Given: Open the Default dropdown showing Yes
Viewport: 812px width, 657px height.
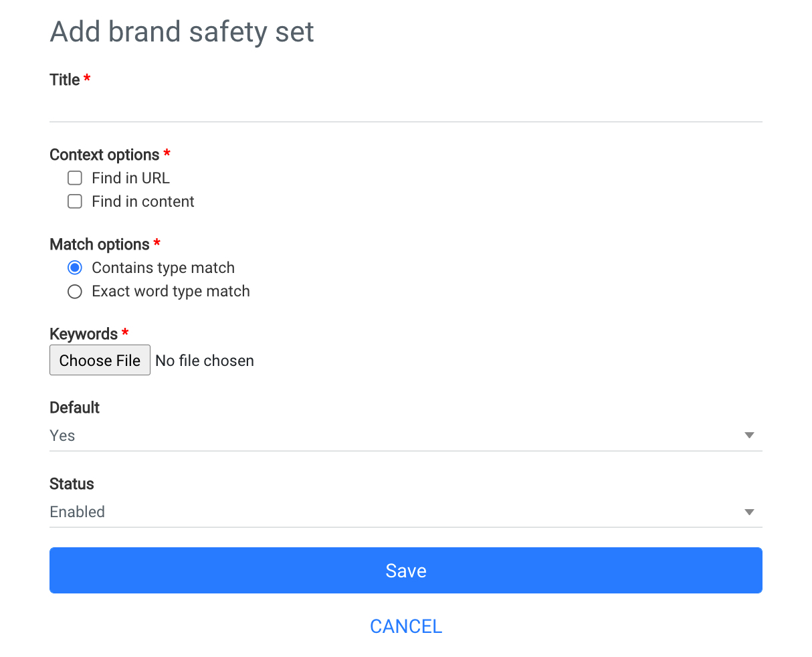Looking at the screenshot, I should click(405, 436).
